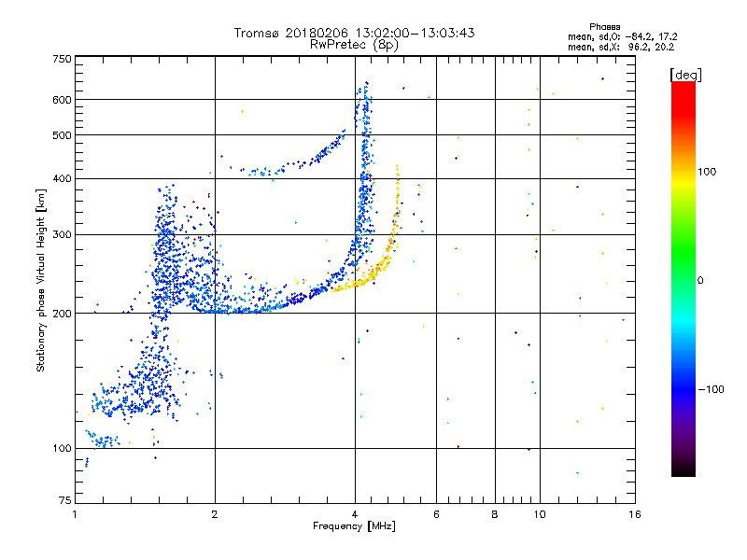Click the '750' height axis tick label
This screenshot has width=747, height=560.
tap(63, 59)
